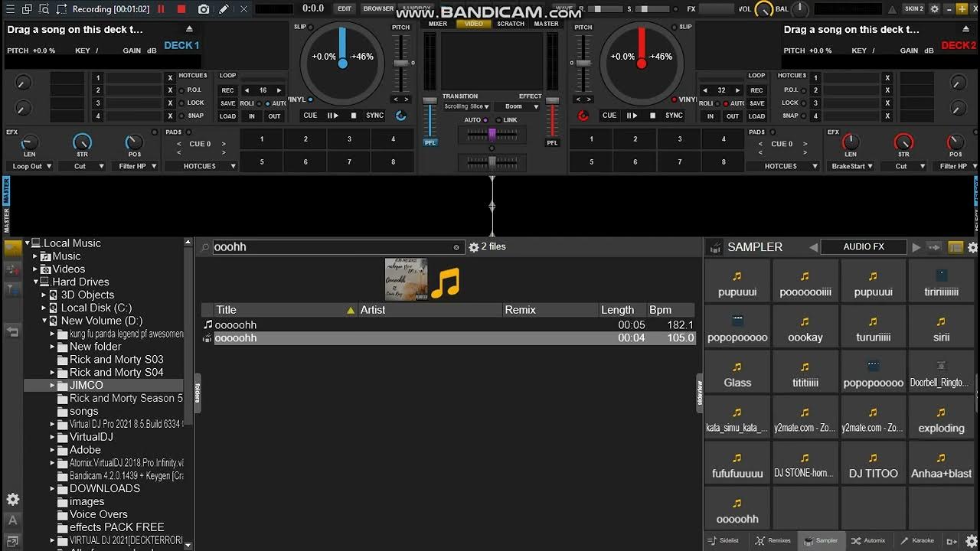Image resolution: width=980 pixels, height=551 pixels.
Task: Open the sampler options gear
Action: [x=972, y=247]
